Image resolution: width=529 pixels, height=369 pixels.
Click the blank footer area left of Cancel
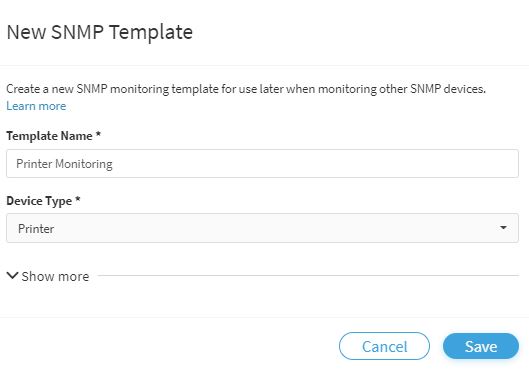169,346
